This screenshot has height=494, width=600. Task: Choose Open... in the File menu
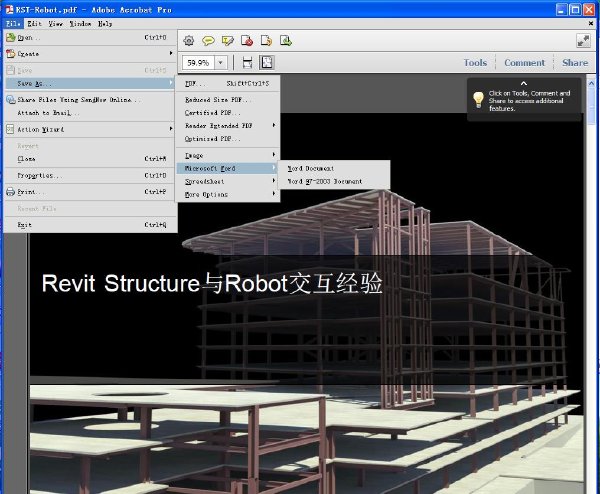coord(90,37)
